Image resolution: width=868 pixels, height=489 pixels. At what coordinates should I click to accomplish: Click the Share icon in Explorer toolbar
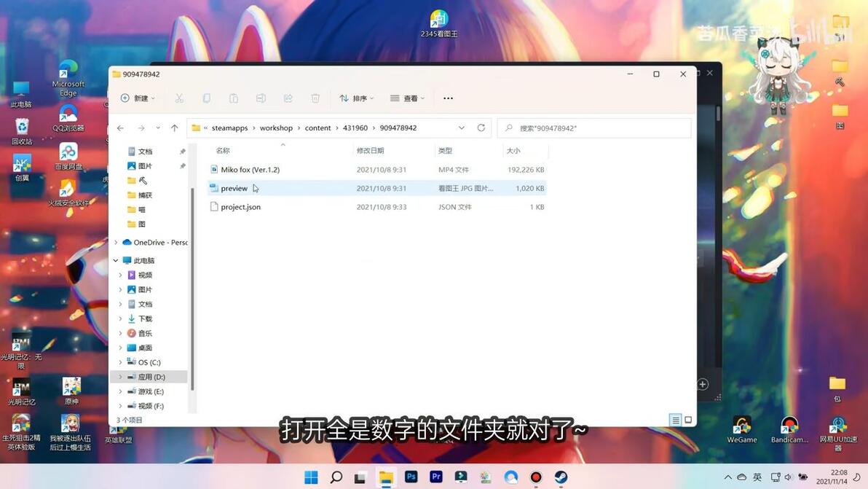pos(288,98)
